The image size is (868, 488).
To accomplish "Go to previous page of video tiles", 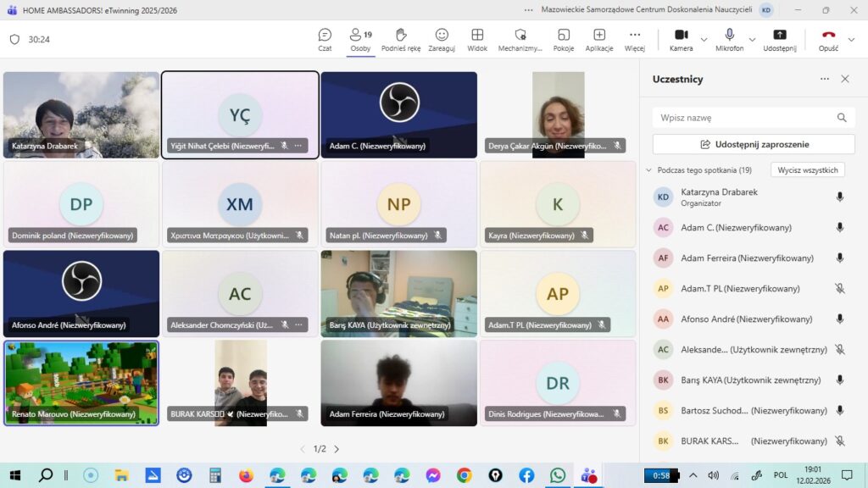I will tap(303, 449).
